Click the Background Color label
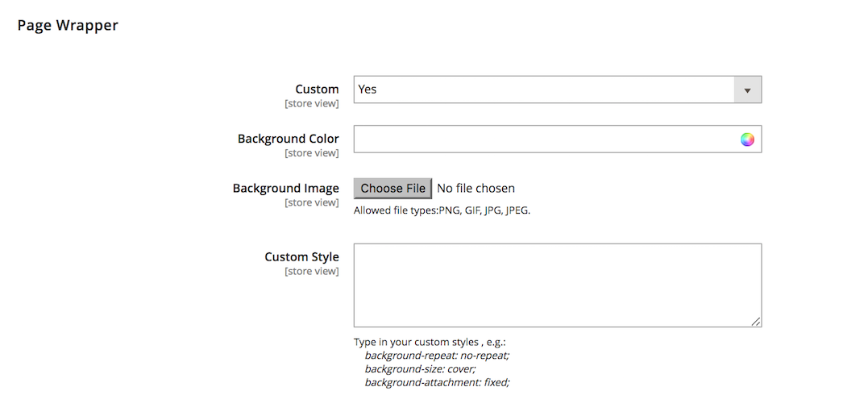This screenshot has height=412, width=868. coord(288,139)
